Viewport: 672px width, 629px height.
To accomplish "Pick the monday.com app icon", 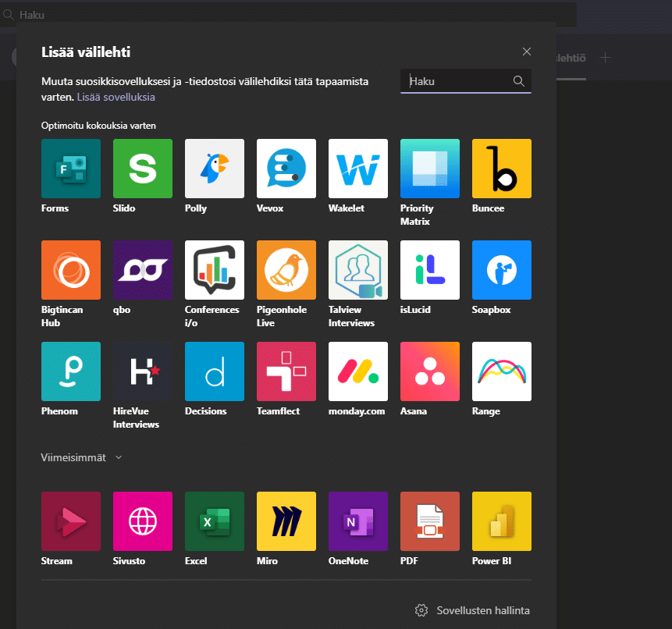I will [358, 371].
